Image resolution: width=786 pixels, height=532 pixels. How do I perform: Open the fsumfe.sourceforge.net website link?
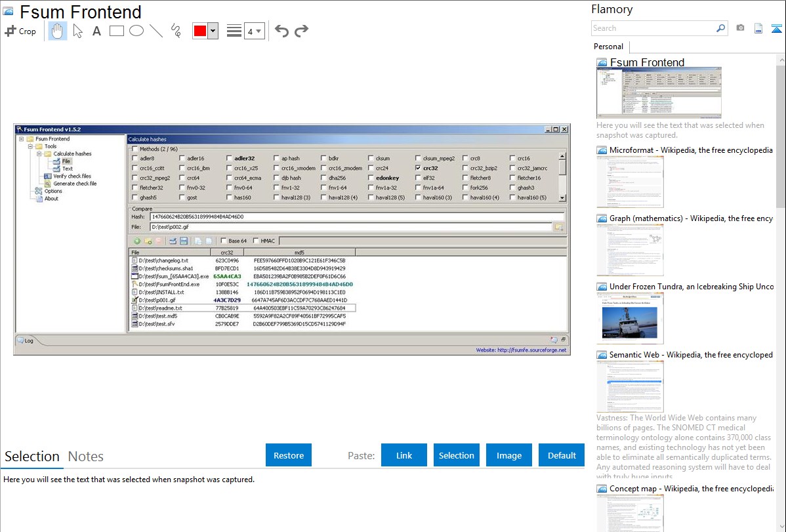[x=532, y=350]
